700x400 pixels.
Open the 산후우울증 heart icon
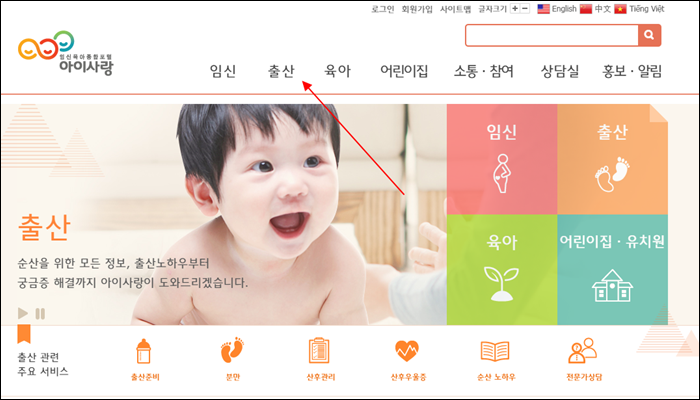tap(407, 351)
